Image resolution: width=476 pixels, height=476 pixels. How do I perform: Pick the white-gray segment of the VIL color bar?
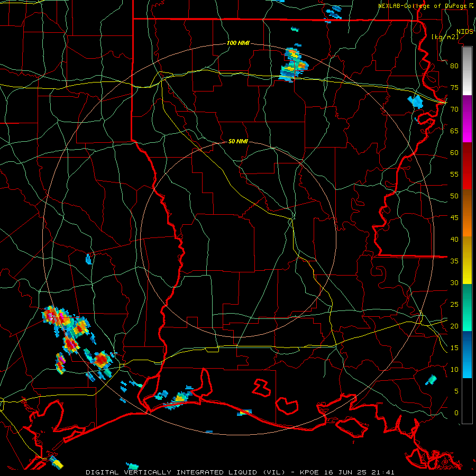point(467,71)
